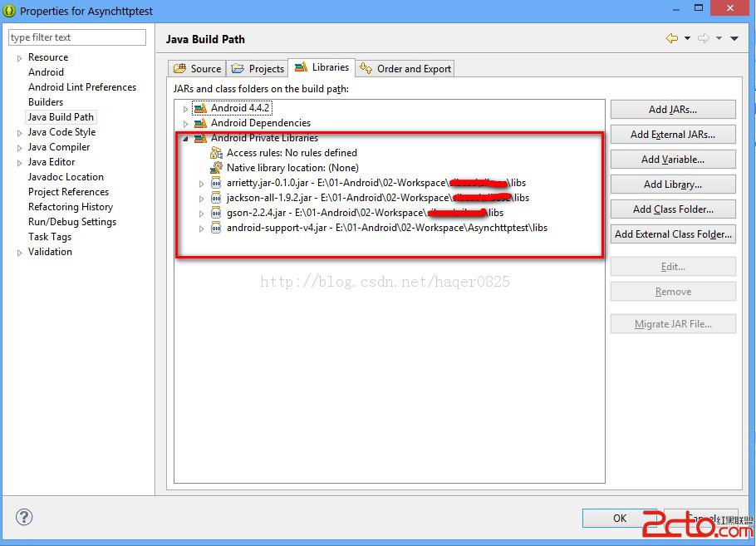The height and width of the screenshot is (546, 756).
Task: Click the type filter text field
Action: pos(77,37)
